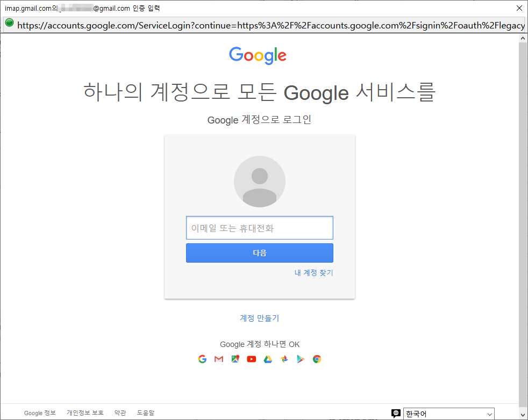
Task: Open the 개인정보 보호 footer link
Action: tap(85, 413)
